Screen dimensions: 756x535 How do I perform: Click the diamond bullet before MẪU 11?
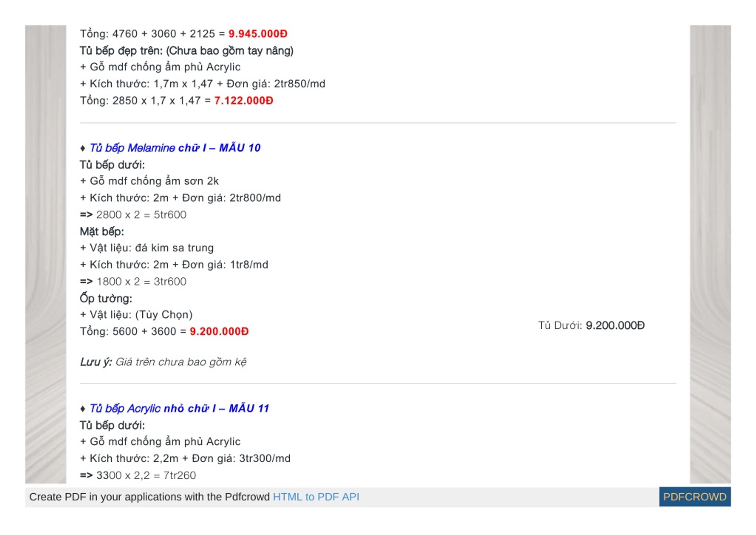coord(83,409)
